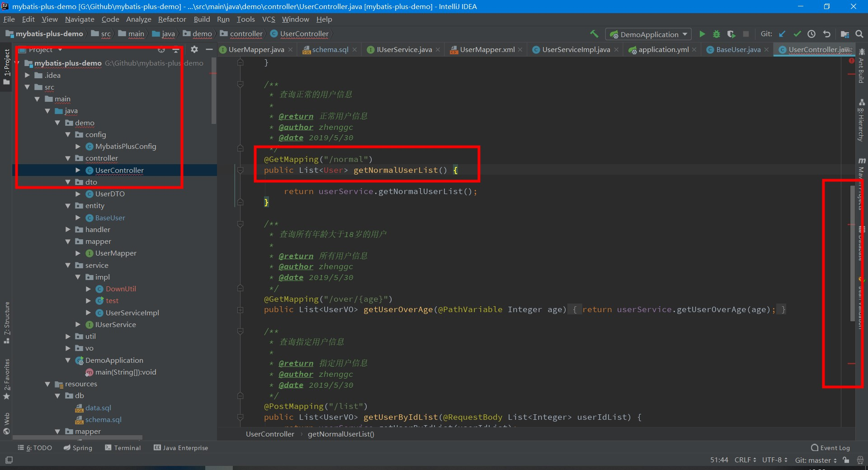Click Project tree horizontal scrollbar
868x470 pixels.
pyautogui.click(x=77, y=437)
